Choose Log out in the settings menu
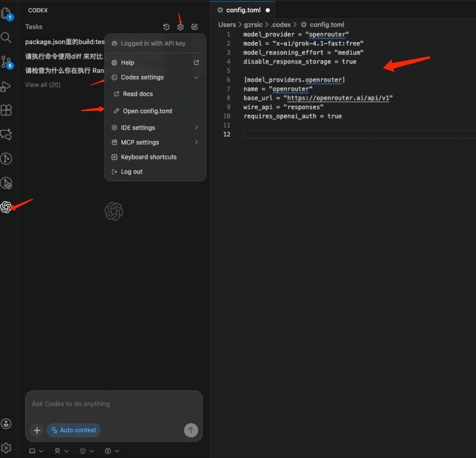The image size is (476, 458). (x=132, y=172)
